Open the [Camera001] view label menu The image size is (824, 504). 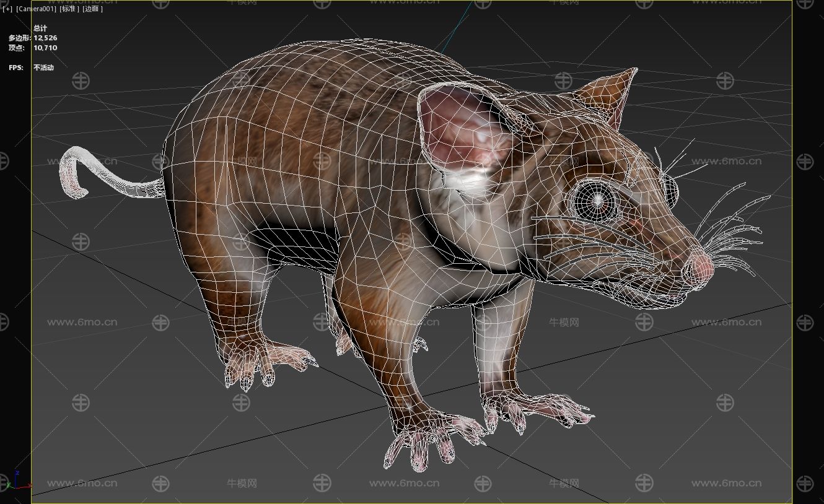(36, 9)
